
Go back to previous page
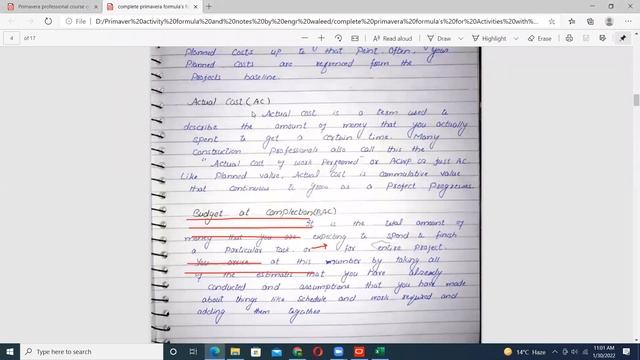(x=11, y=21)
